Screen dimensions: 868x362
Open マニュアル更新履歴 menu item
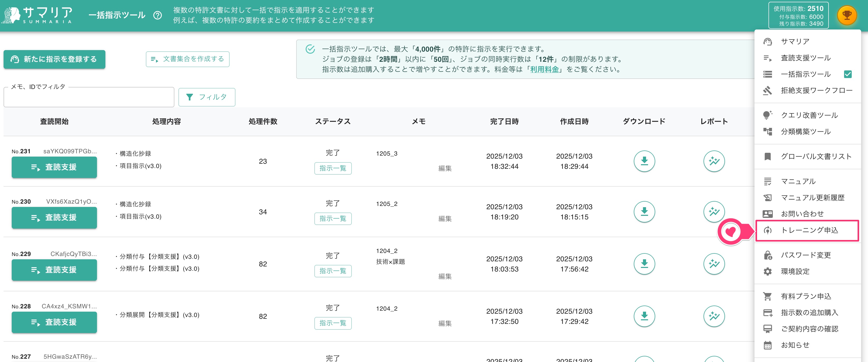[x=808, y=198]
